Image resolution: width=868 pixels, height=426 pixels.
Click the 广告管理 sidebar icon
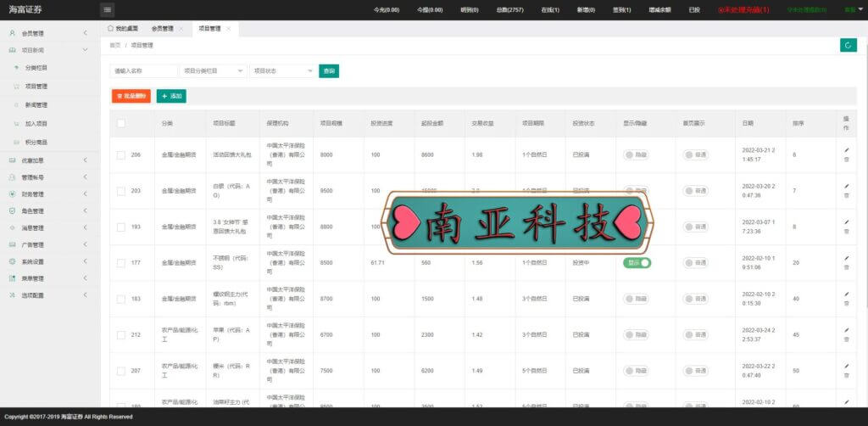(x=12, y=244)
